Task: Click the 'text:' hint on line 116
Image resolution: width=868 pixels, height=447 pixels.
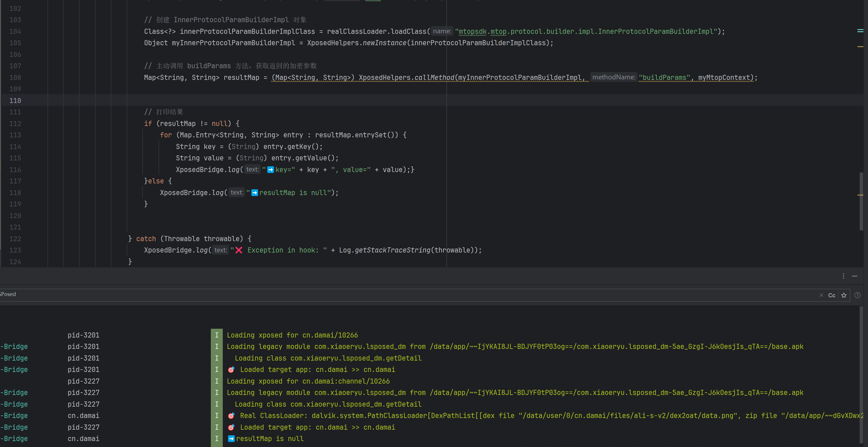Action: pos(252,169)
